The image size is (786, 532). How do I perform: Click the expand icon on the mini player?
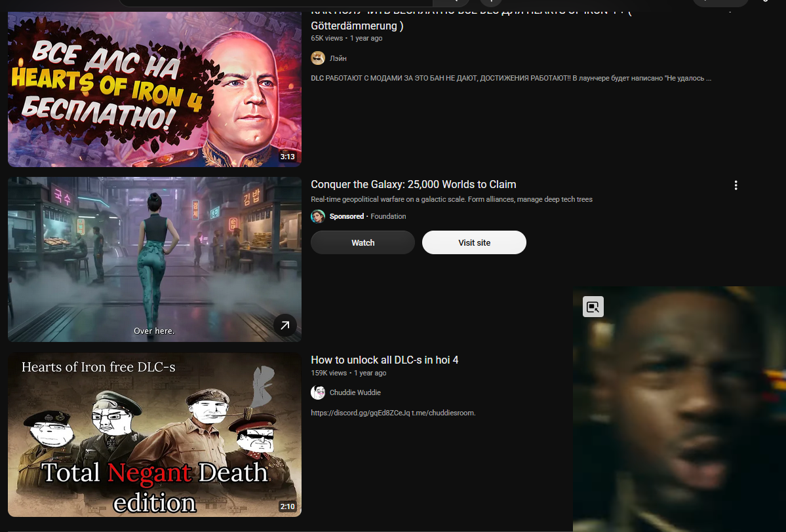[x=593, y=307]
